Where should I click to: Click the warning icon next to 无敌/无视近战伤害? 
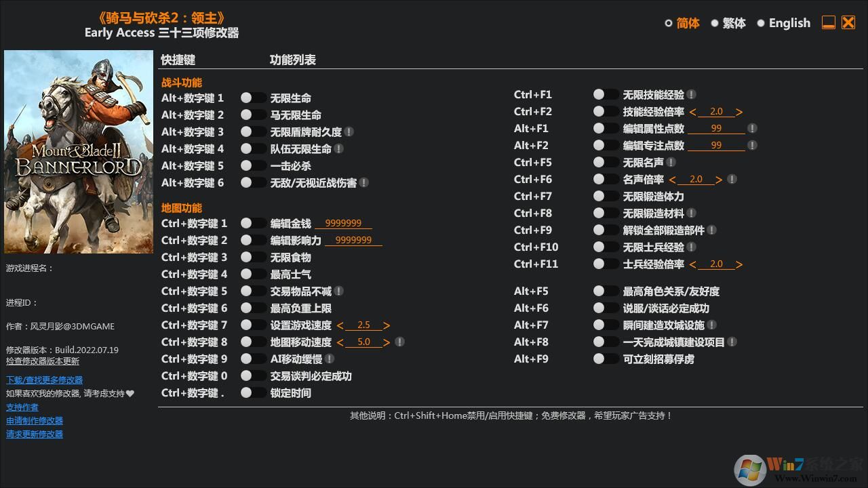click(364, 182)
